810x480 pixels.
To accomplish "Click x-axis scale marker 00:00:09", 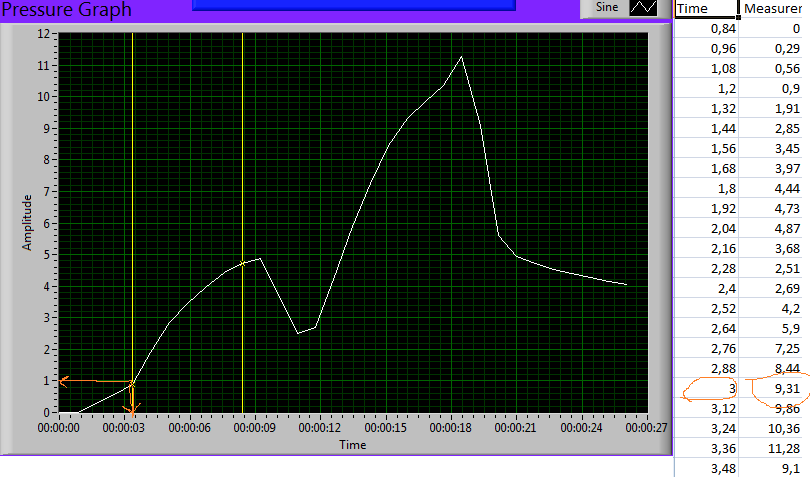I will 255,428.
